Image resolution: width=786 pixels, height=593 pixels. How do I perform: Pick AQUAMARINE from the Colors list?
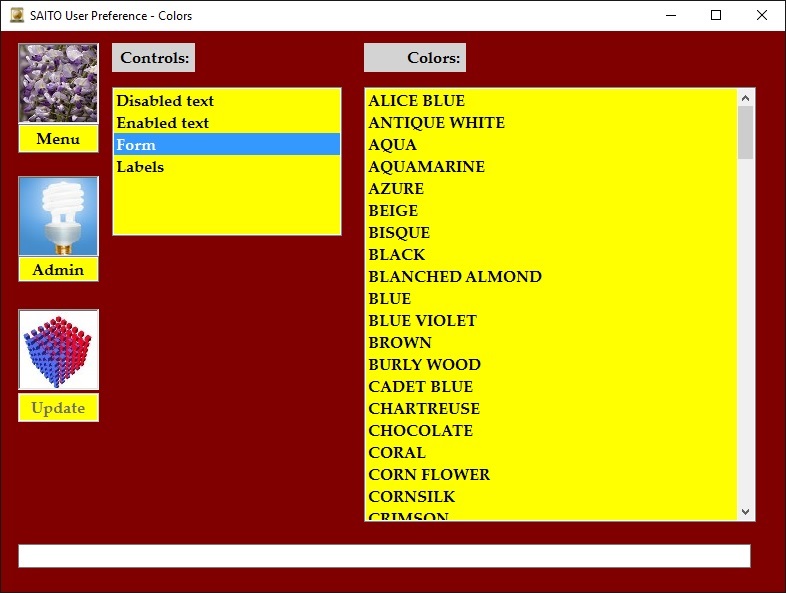click(x=426, y=167)
